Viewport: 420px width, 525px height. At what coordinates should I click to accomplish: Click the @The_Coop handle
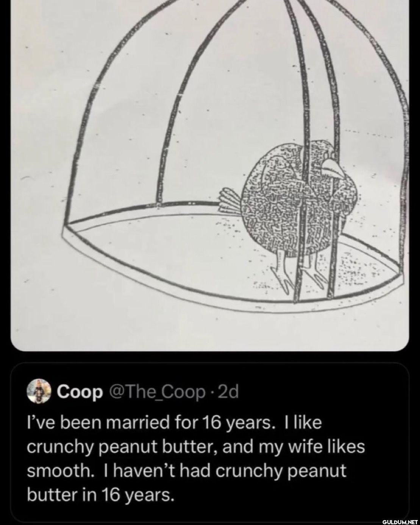157,393
